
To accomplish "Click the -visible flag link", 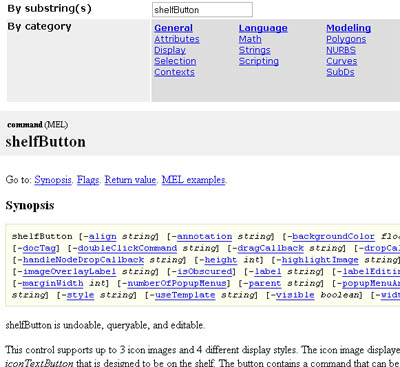I will click(295, 295).
